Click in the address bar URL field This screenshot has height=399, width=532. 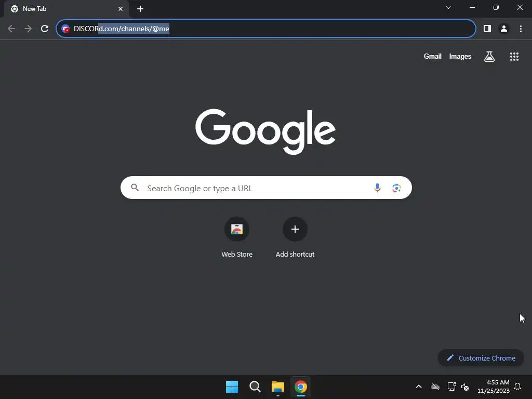(265, 29)
